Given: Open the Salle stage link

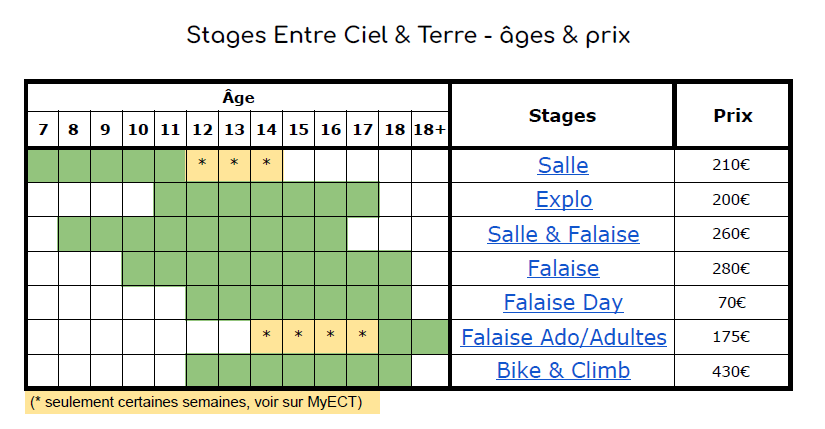Looking at the screenshot, I should [x=563, y=165].
